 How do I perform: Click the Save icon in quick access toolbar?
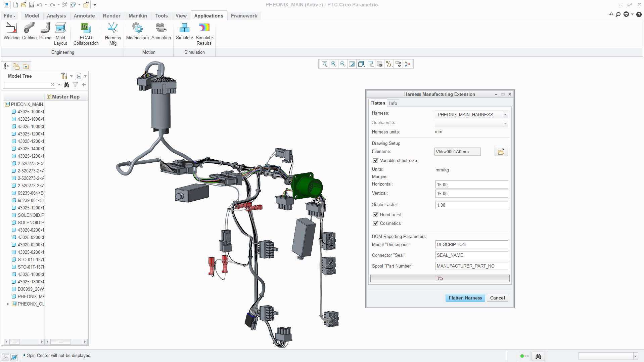[x=32, y=5]
